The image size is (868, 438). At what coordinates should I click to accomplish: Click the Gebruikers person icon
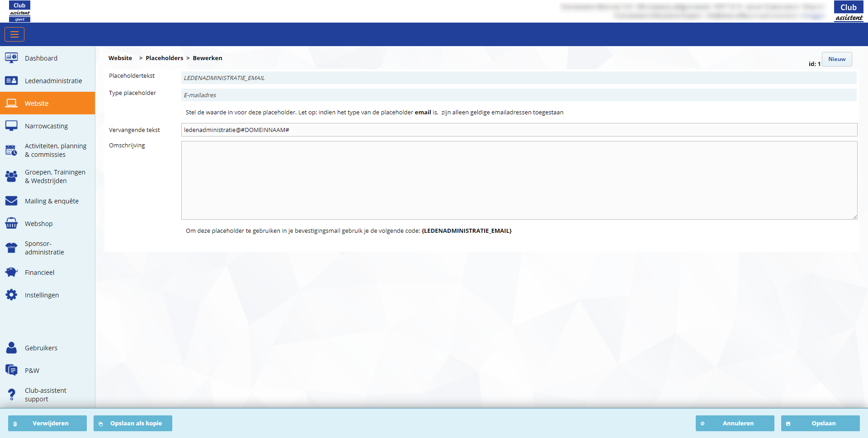point(11,348)
